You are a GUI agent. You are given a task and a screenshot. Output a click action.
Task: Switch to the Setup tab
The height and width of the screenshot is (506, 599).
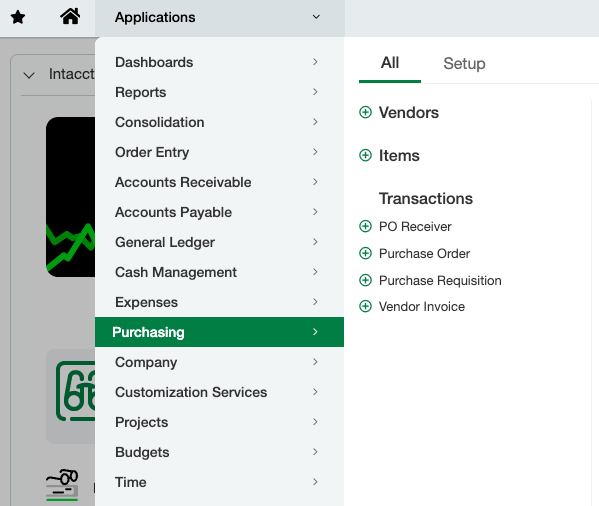click(x=464, y=63)
